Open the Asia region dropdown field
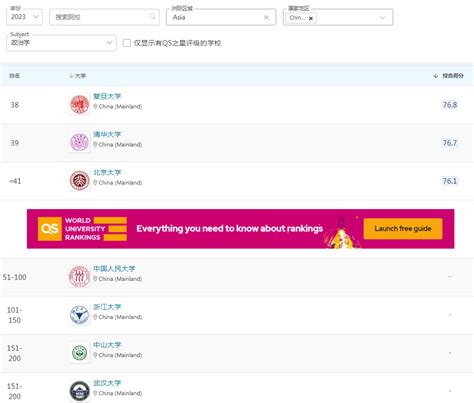The height and width of the screenshot is (403, 474). pyautogui.click(x=221, y=17)
